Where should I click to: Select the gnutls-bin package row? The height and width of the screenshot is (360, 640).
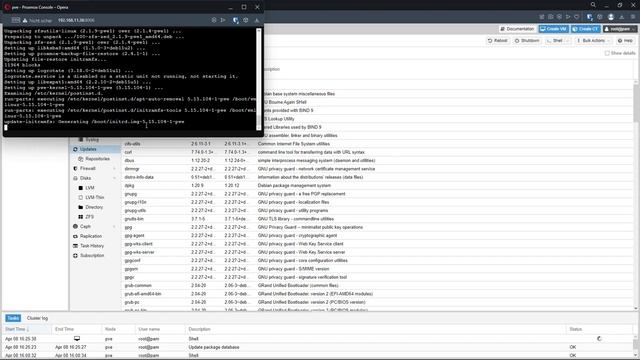click(378, 219)
